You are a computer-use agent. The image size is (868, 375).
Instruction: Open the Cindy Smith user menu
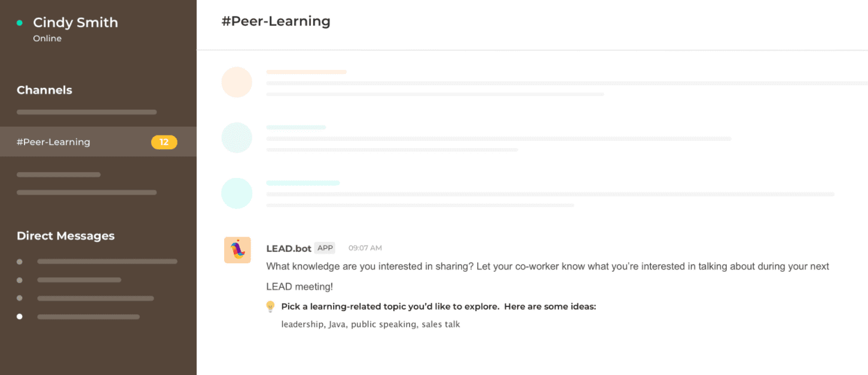pyautogui.click(x=75, y=23)
